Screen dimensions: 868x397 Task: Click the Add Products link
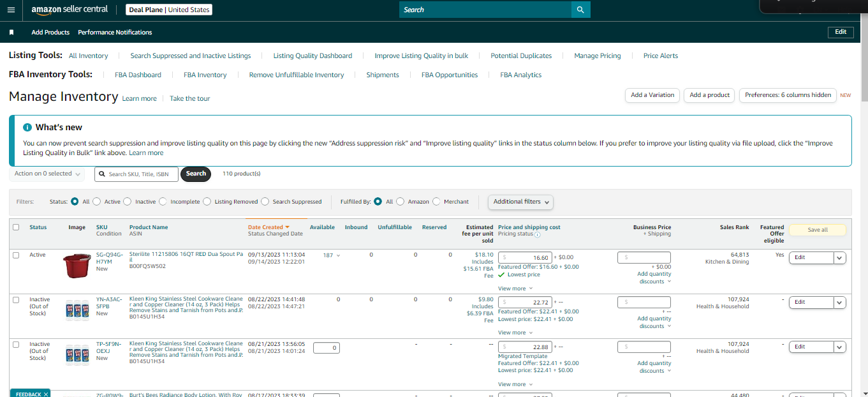pyautogui.click(x=50, y=32)
